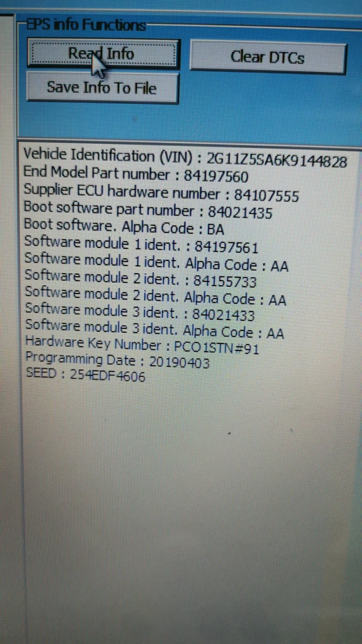
Task: Click the Boot software part number line
Action: [x=148, y=210]
